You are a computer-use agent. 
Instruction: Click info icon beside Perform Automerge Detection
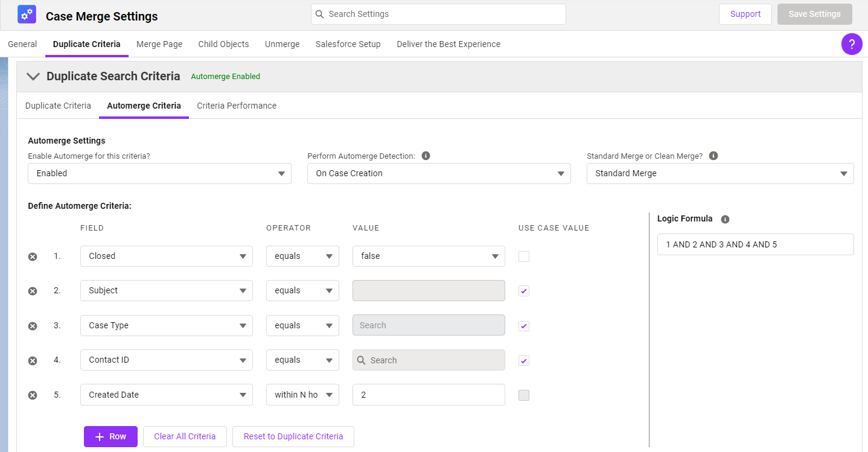point(426,156)
